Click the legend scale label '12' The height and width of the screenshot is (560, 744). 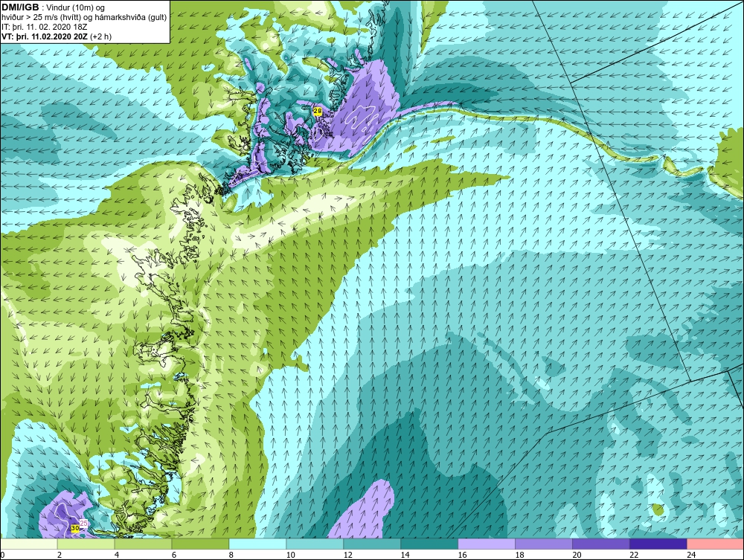click(x=347, y=555)
